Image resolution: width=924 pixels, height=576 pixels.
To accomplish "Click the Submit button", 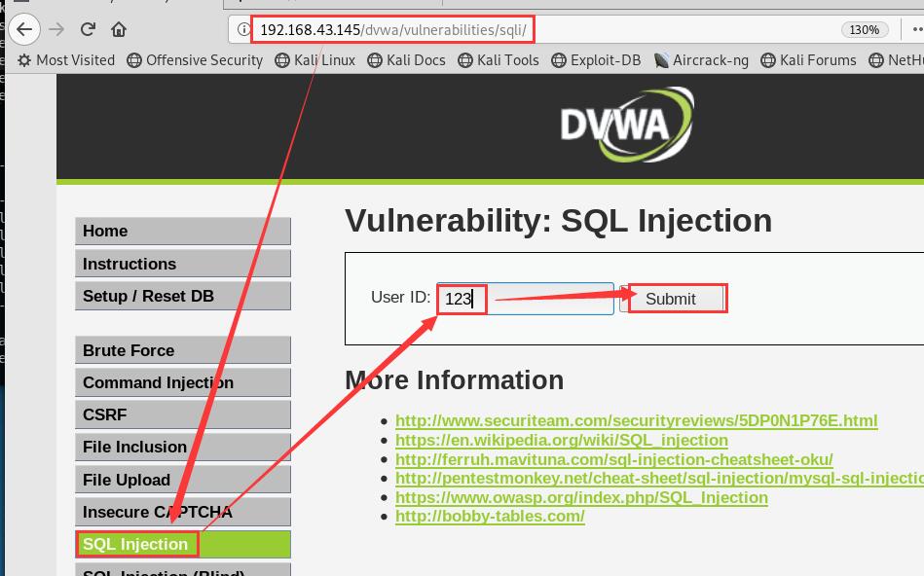I will [671, 299].
